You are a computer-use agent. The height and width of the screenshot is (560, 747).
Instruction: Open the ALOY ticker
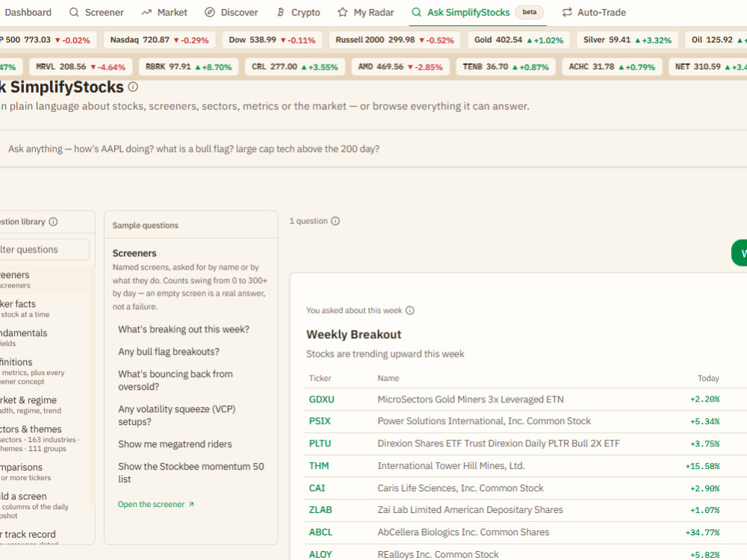(320, 555)
